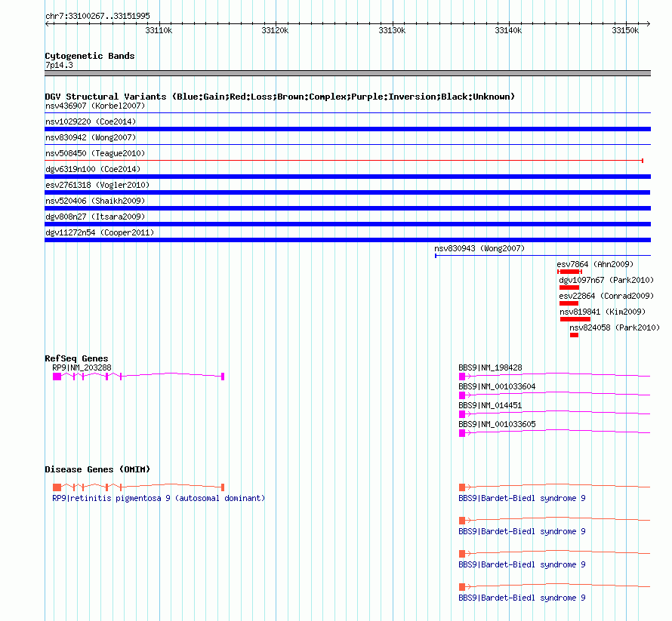Select the nsv819841 (Kim2009) red bar
This screenshot has width=672, height=621.
575,319
